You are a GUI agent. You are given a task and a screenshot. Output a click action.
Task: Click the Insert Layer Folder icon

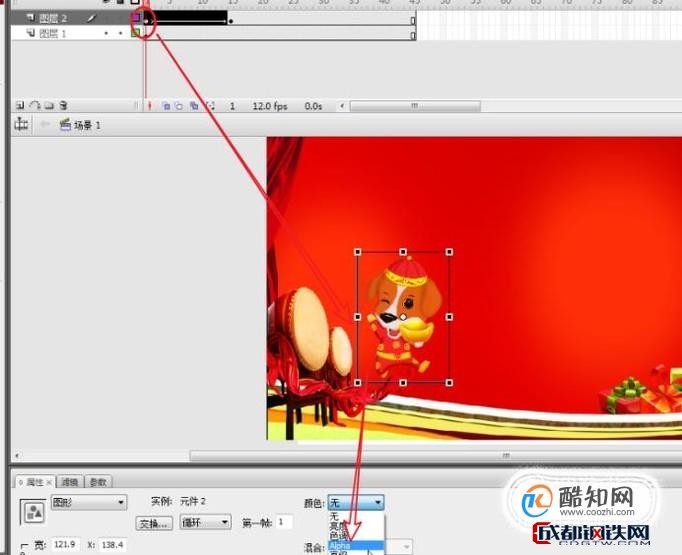(49, 105)
